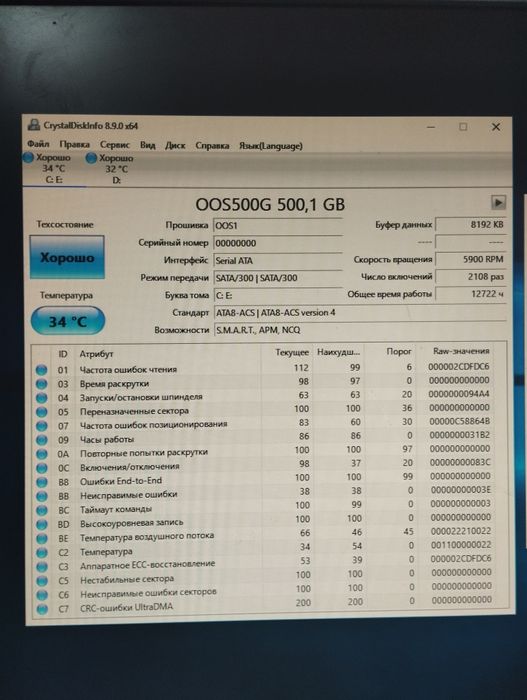Click status icon for Время раскрутки

(41, 384)
